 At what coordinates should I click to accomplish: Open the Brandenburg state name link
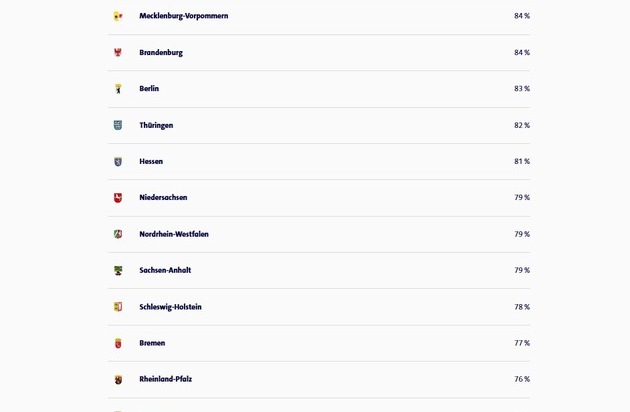[161, 53]
